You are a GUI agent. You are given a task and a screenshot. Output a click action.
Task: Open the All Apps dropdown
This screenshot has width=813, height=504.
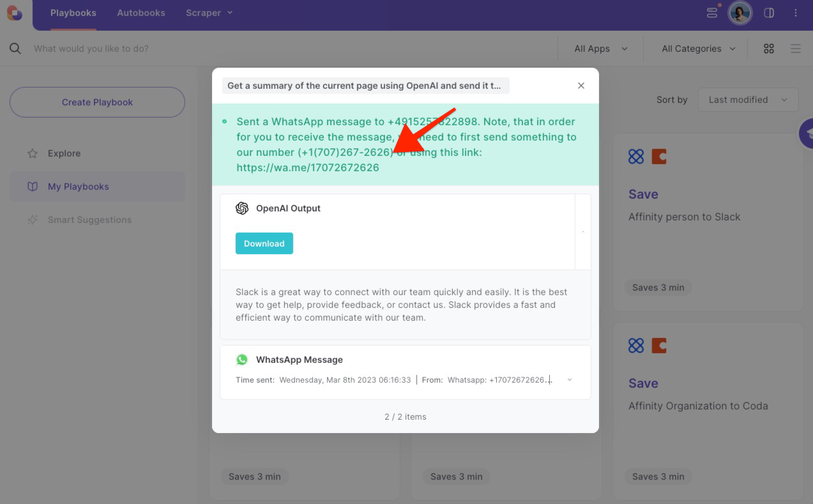tap(599, 48)
